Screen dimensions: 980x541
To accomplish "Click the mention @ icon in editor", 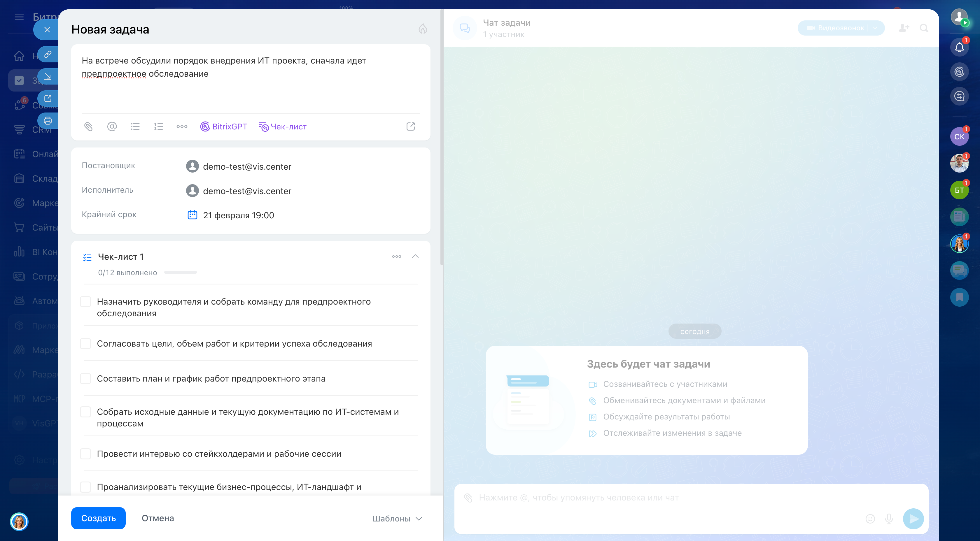I will pos(112,127).
